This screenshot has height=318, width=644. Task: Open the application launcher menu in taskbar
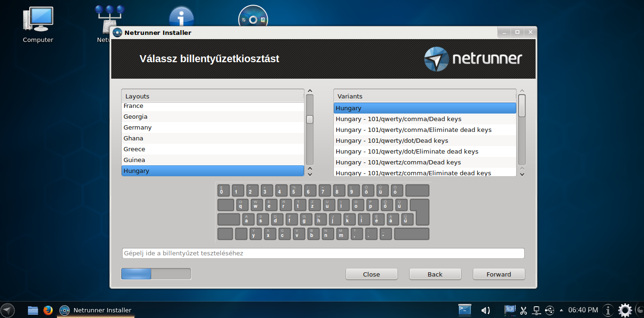(x=8, y=310)
